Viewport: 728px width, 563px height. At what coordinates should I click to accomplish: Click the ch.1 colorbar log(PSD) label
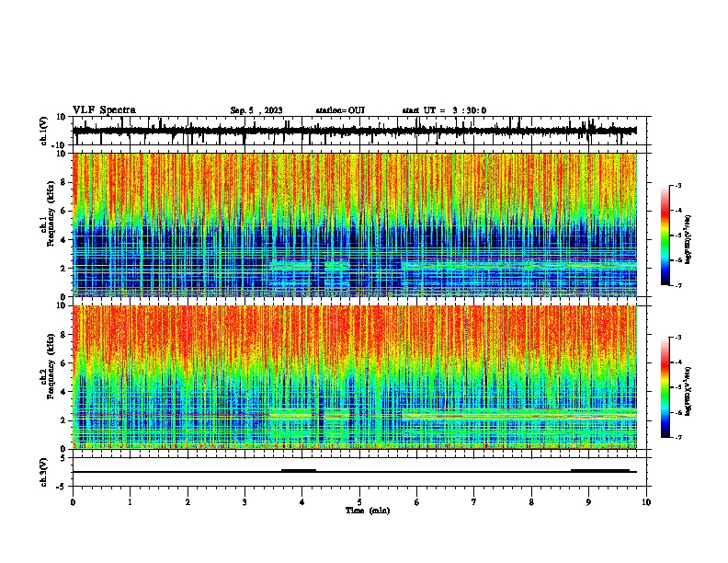(688, 239)
